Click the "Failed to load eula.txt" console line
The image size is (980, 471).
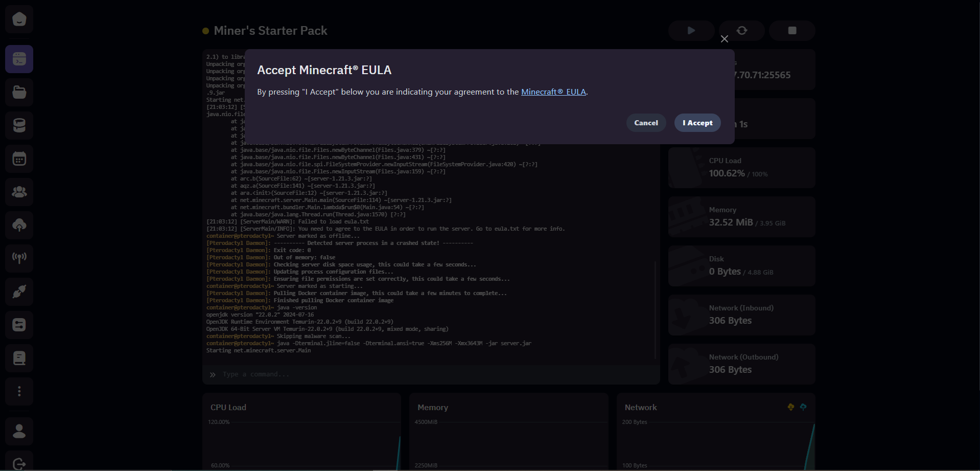288,221
